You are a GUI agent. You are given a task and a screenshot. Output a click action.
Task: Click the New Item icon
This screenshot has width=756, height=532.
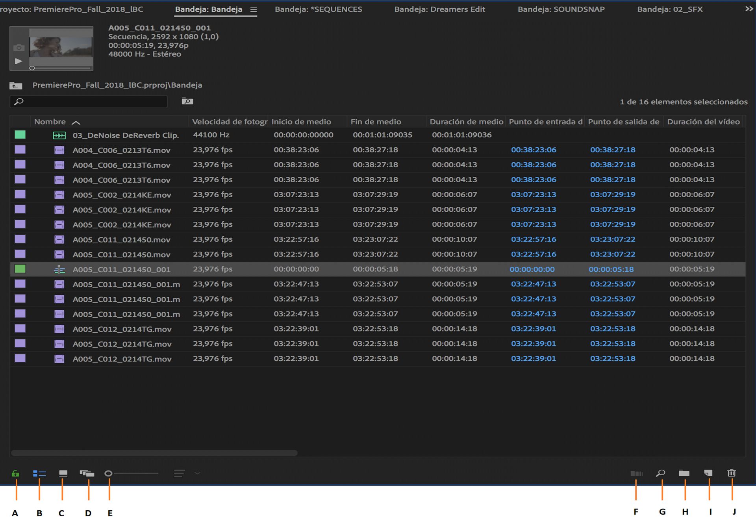click(x=708, y=473)
